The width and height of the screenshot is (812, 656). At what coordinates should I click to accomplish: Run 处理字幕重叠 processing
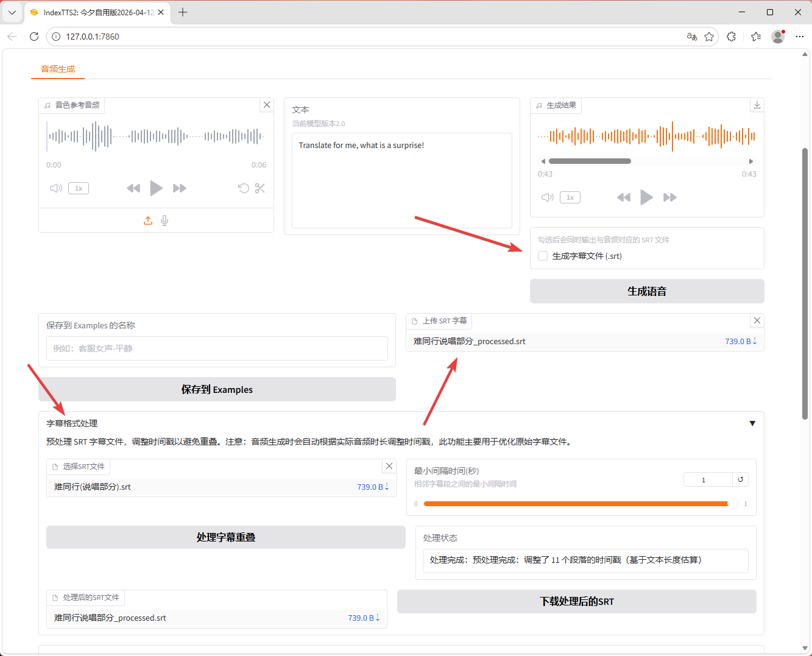pyautogui.click(x=225, y=537)
